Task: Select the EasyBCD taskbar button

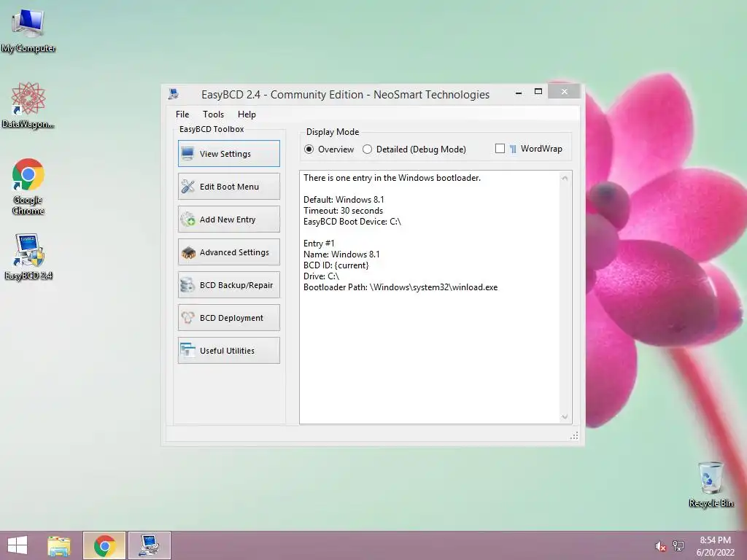Action: [x=149, y=545]
